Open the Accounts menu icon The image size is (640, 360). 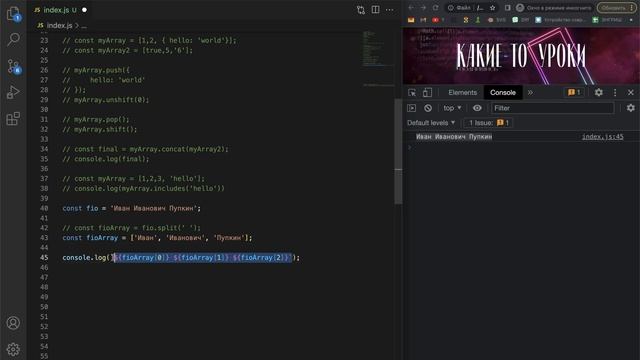(x=13, y=323)
